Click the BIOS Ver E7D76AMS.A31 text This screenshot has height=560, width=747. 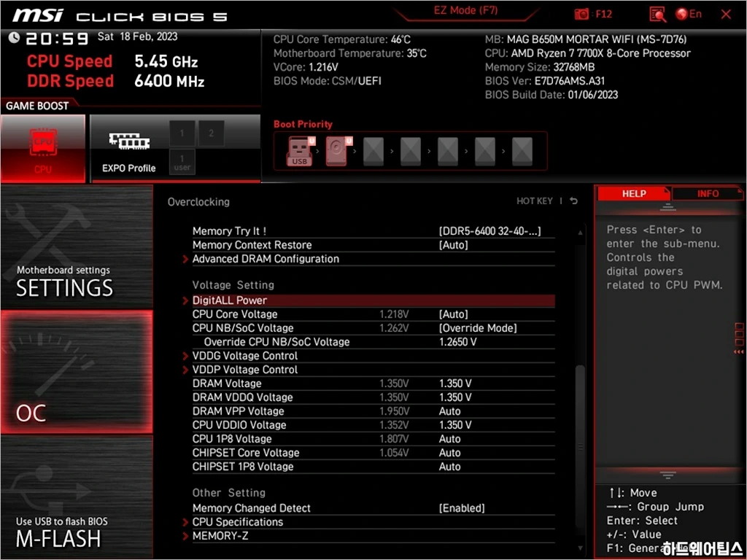[544, 81]
